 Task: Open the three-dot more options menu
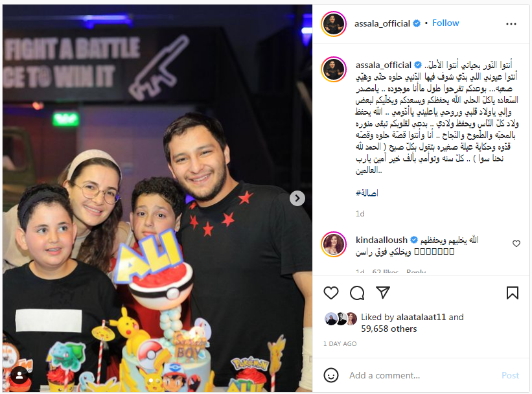tap(511, 24)
